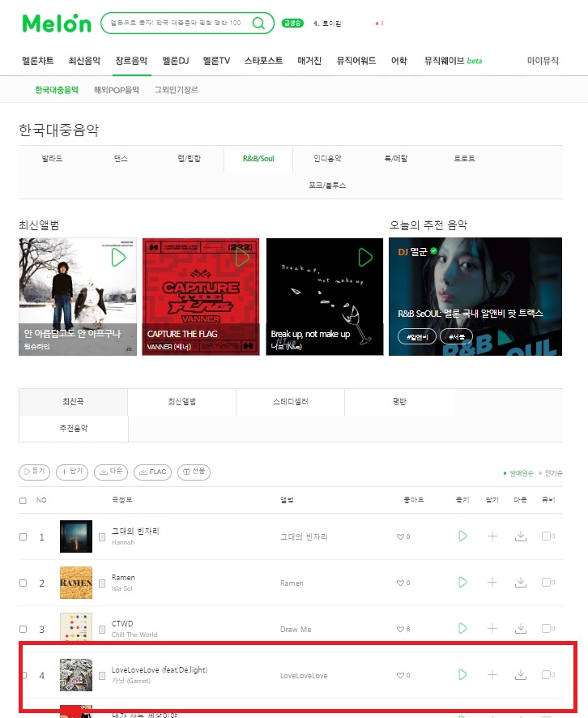This screenshot has width=588, height=718.
Task: Like the CTWD song heart icon
Action: pyautogui.click(x=400, y=629)
